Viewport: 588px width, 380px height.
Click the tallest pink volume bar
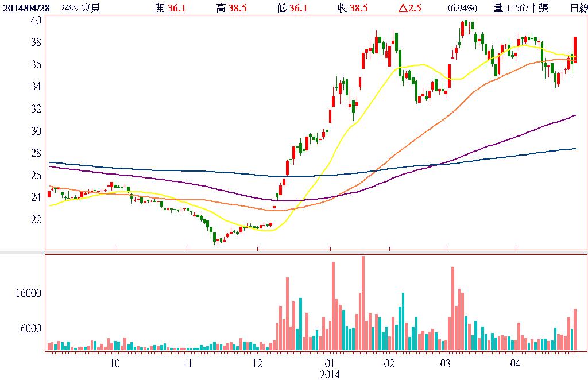click(363, 303)
